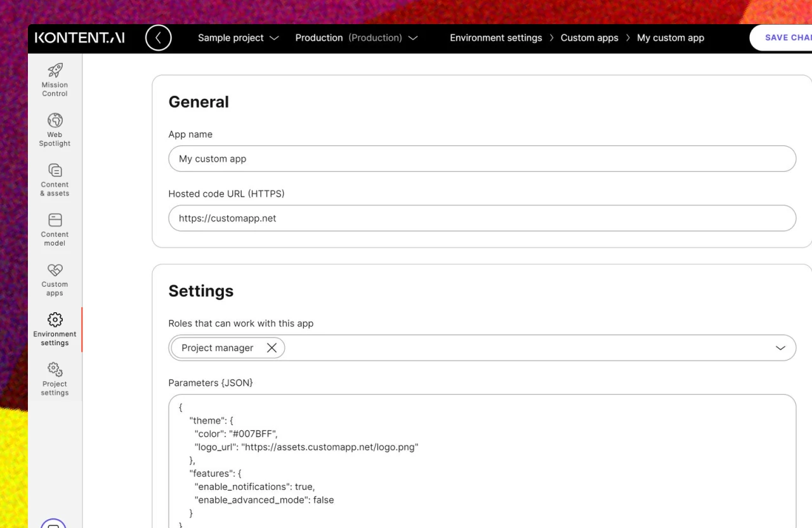Remove the Project manager role tag
The width and height of the screenshot is (812, 528).
click(272, 348)
